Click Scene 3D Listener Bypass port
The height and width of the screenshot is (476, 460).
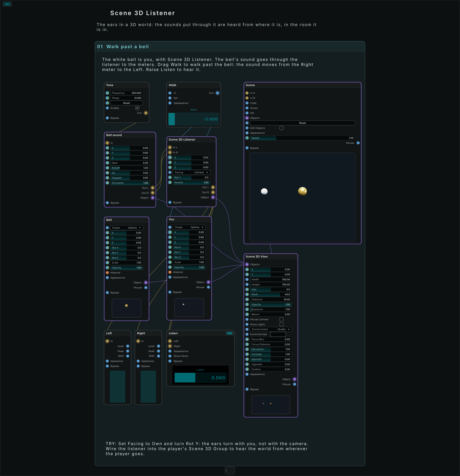point(170,202)
